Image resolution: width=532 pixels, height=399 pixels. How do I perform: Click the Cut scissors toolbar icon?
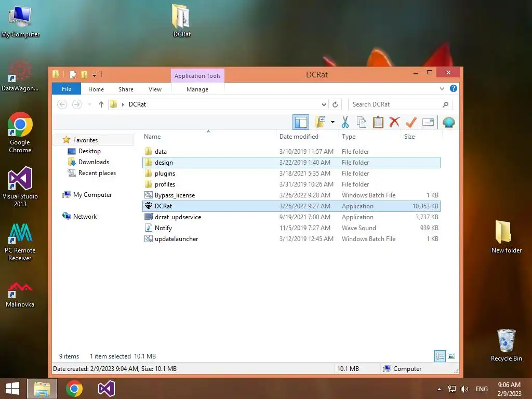coord(345,122)
